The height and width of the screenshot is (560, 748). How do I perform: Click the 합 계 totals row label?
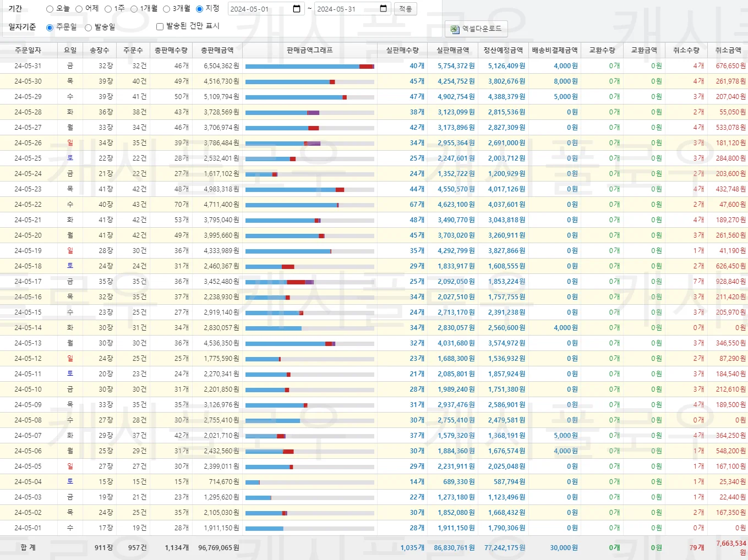[x=28, y=548]
